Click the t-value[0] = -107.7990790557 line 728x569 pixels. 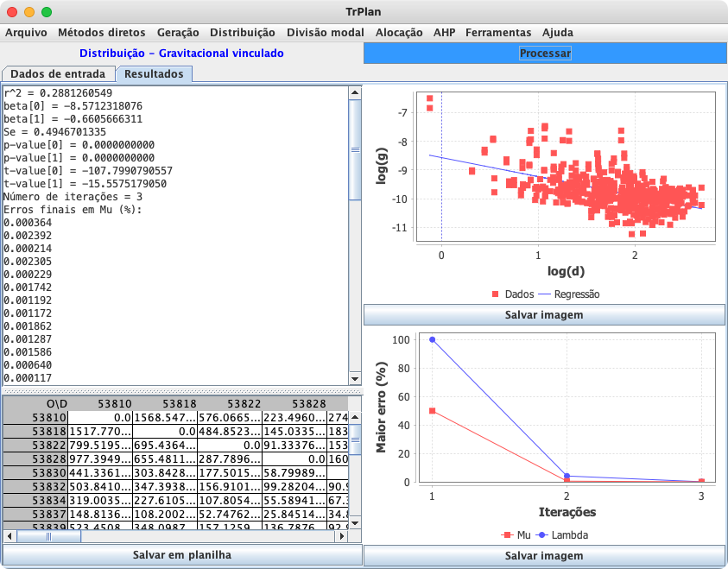pyautogui.click(x=88, y=171)
